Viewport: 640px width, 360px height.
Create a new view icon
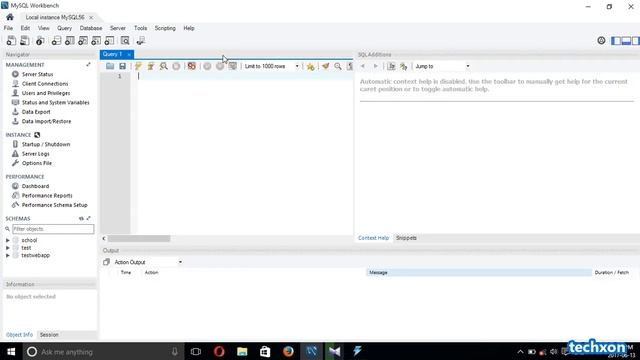83,40
